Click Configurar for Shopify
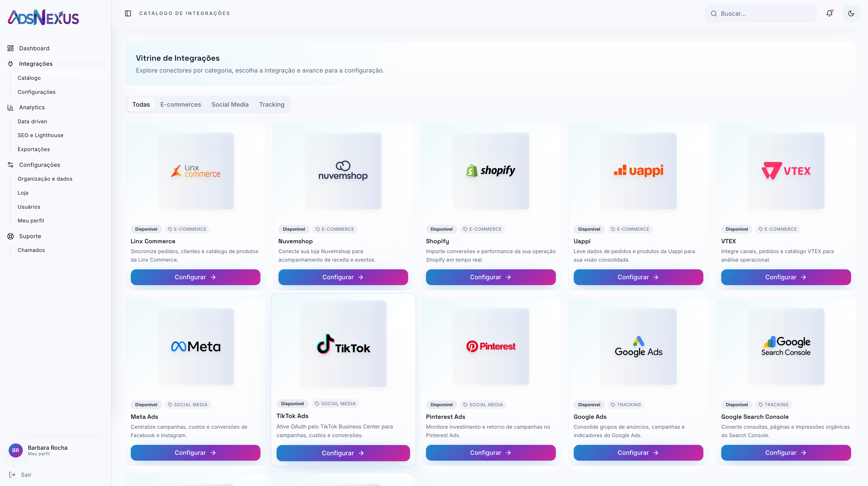 (x=491, y=277)
